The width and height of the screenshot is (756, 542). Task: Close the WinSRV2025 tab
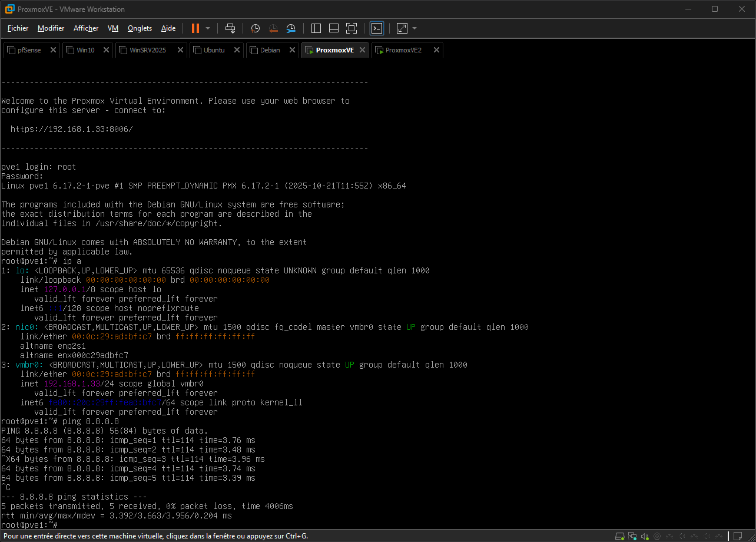pos(180,50)
